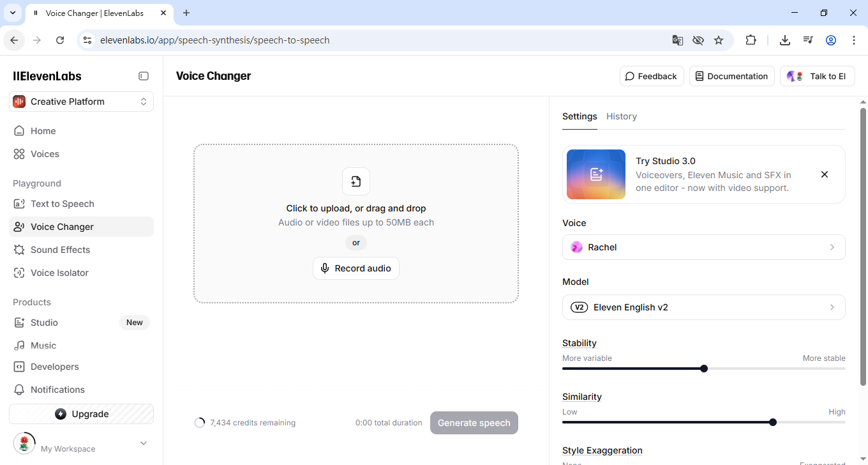This screenshot has width=868, height=465.
Task: Open the Eleven English v2 model selector
Action: click(x=703, y=307)
